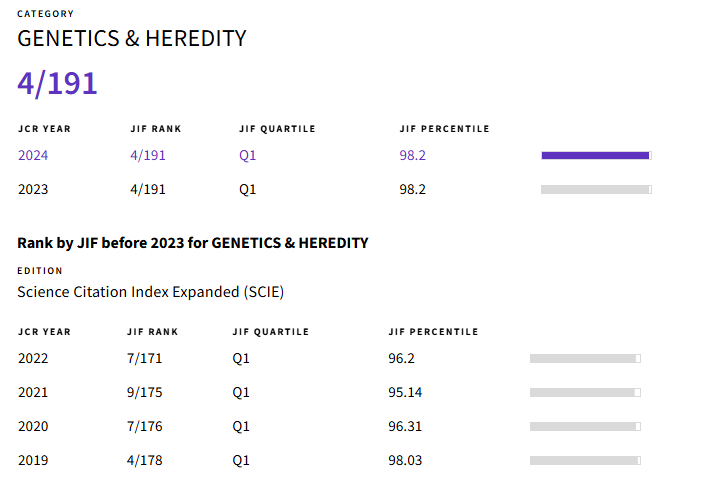Click the purple 4/191 rank in 2024 row
Viewport: 720px width, 494px height.
tap(148, 155)
